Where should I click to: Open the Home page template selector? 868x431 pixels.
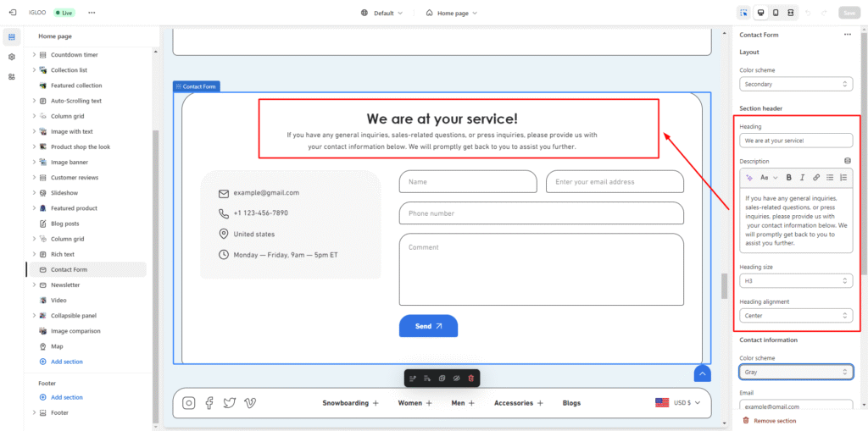(451, 13)
